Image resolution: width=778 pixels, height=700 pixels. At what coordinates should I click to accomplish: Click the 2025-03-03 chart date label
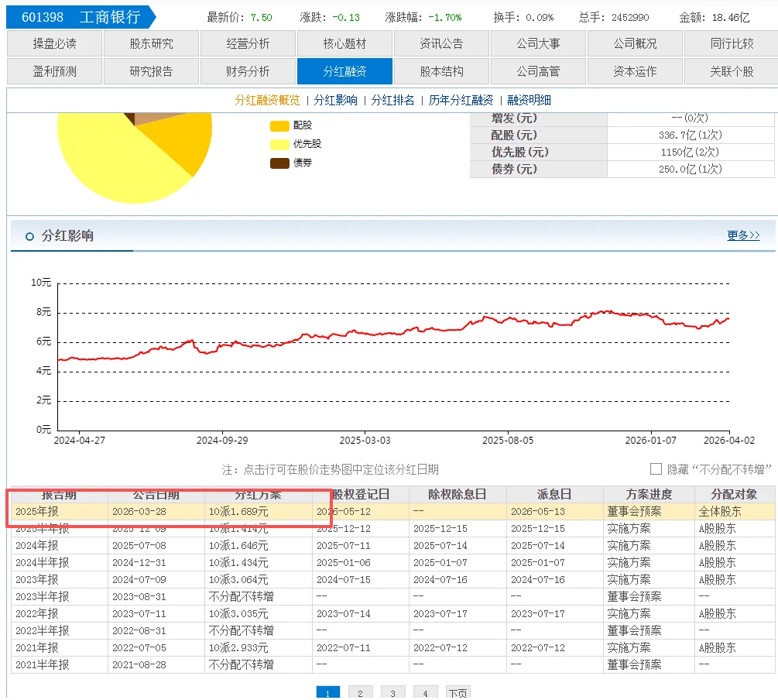(365, 441)
